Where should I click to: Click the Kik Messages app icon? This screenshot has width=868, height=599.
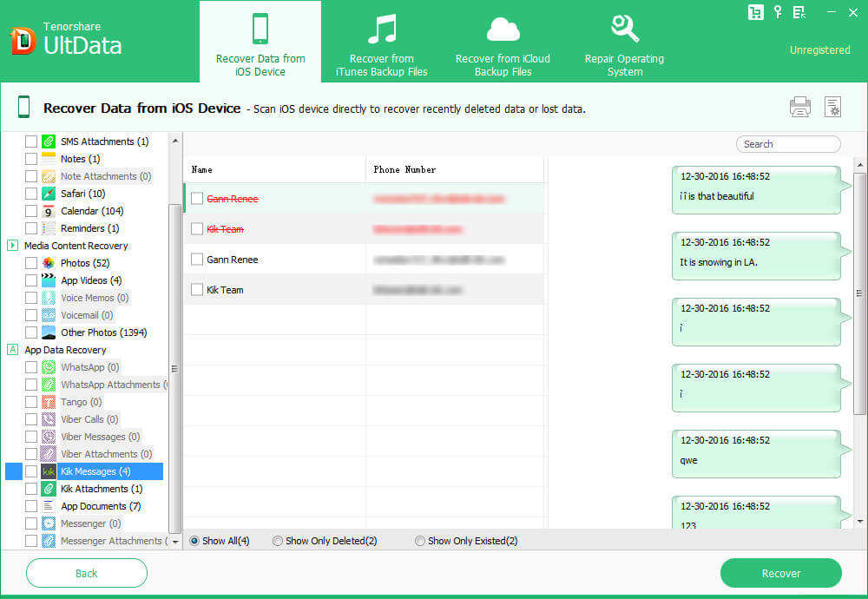(49, 471)
